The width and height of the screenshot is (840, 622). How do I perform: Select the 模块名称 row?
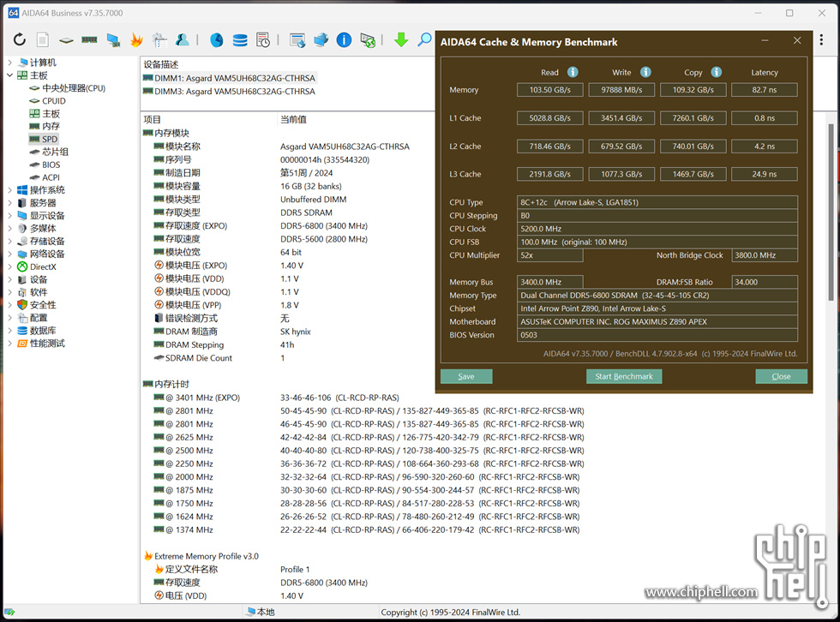click(x=281, y=147)
